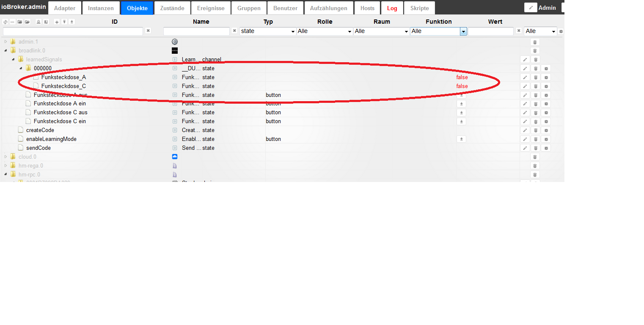Trigger the Funksteckdose C ein button value
The width and height of the screenshot is (644, 325).
click(462, 121)
